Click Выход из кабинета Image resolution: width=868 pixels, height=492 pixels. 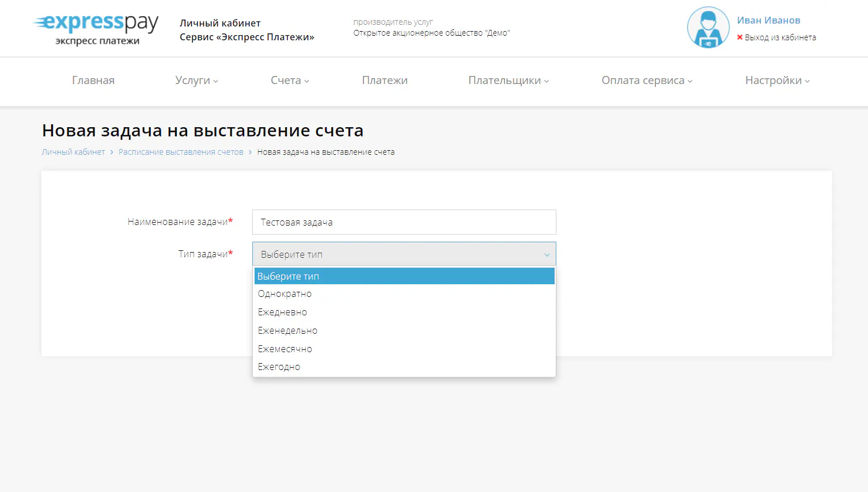(780, 37)
